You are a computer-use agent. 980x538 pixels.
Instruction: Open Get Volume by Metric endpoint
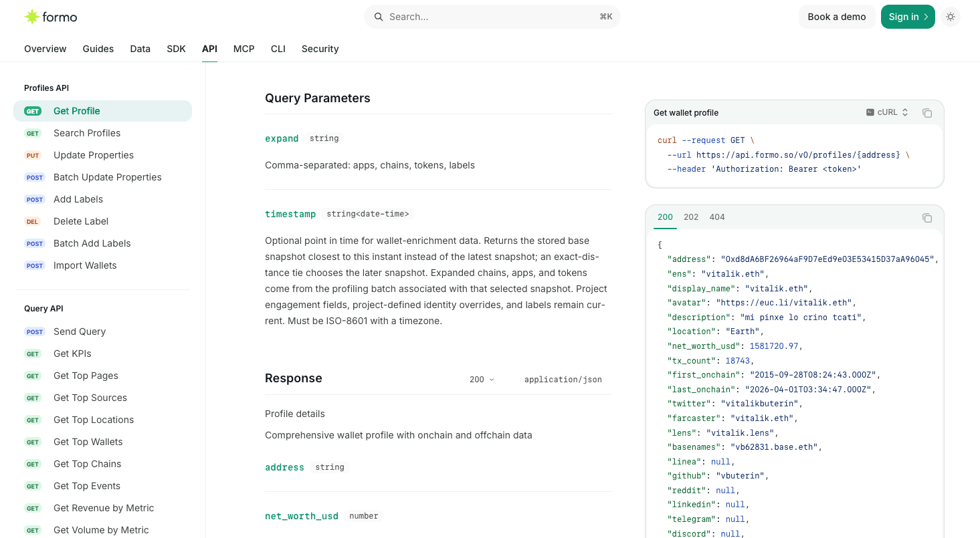(x=103, y=530)
